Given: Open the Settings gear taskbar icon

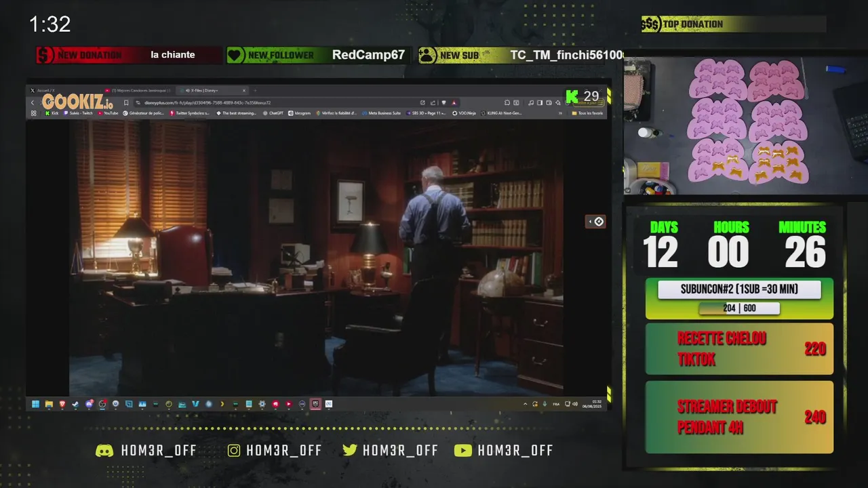Looking at the screenshot, I should tap(262, 404).
